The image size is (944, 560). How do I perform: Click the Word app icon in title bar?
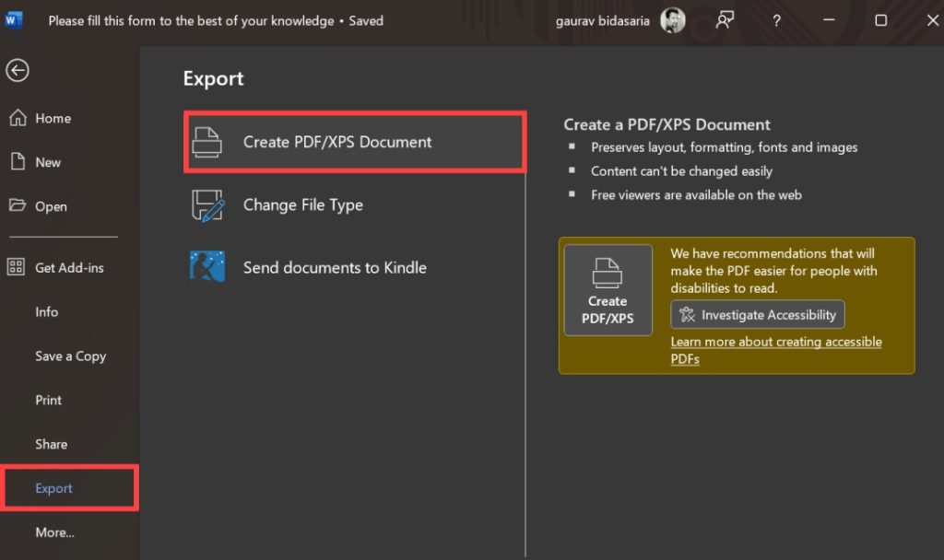13,20
